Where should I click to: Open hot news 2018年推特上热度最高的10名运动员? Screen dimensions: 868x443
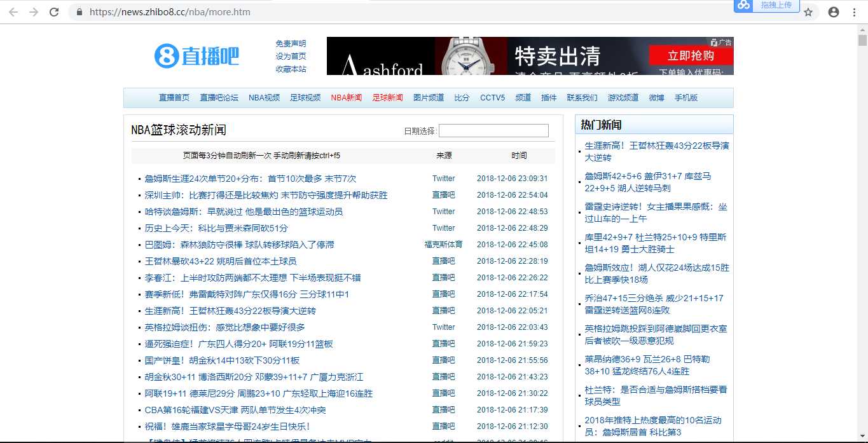(x=653, y=426)
